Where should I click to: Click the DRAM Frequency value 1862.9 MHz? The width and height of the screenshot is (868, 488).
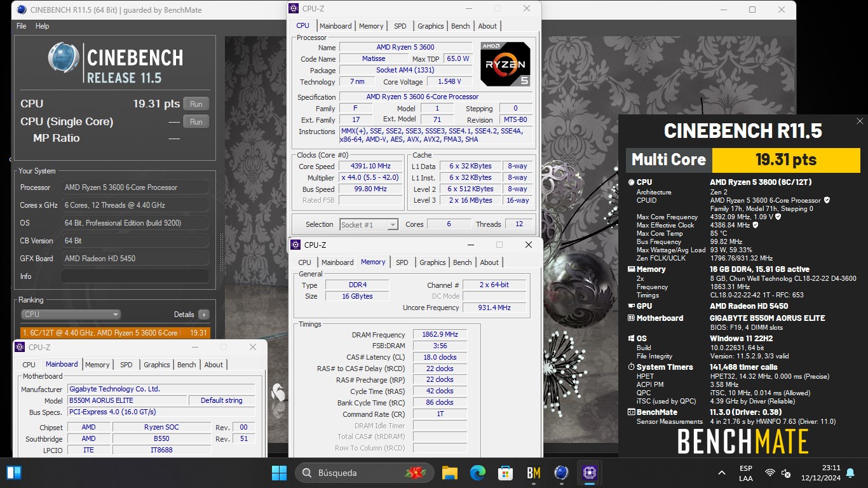pyautogui.click(x=440, y=335)
